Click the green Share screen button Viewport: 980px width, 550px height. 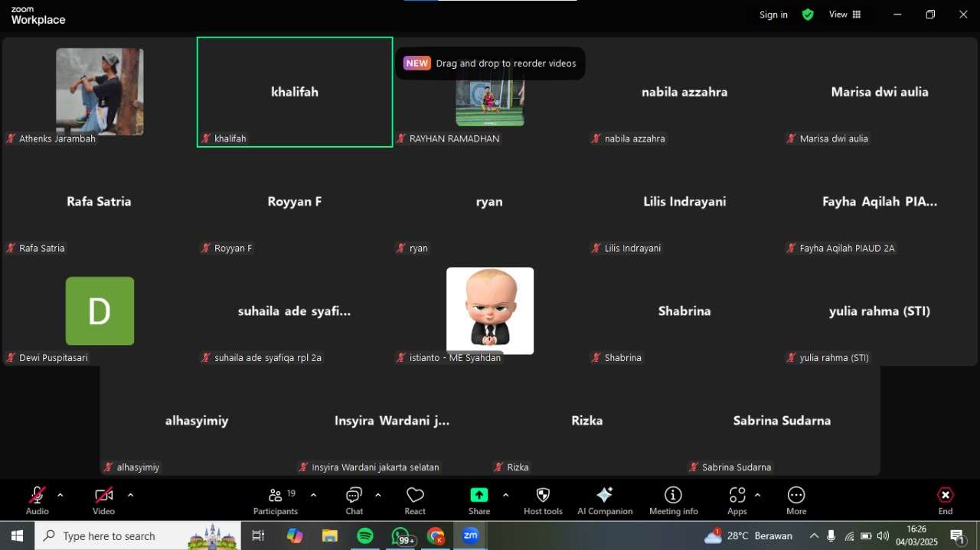(479, 495)
